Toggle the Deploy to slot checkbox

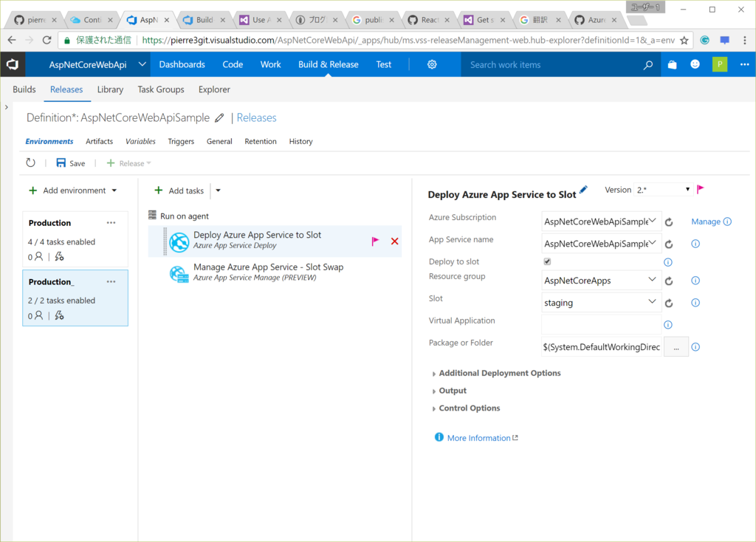[547, 261]
